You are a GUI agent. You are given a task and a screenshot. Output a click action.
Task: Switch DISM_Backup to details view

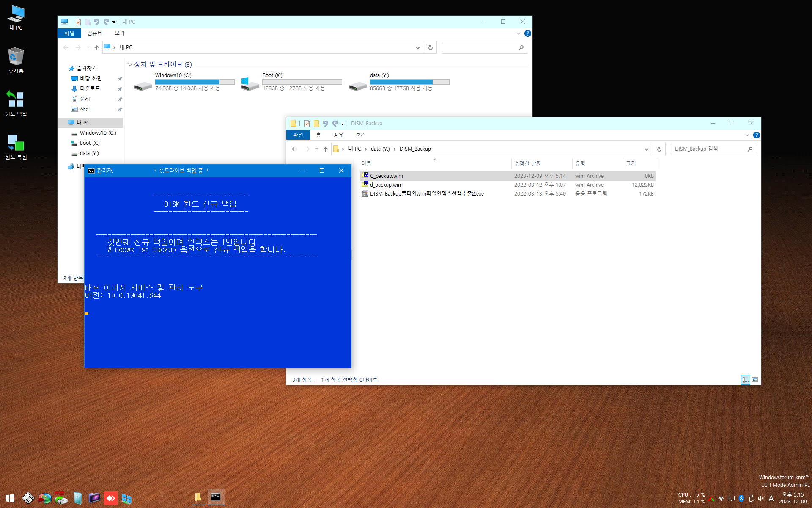point(746,380)
